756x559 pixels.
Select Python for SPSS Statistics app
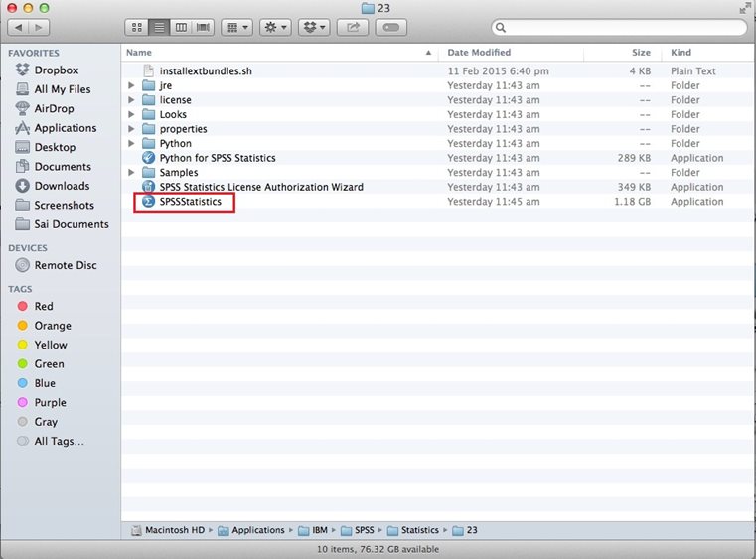click(217, 158)
